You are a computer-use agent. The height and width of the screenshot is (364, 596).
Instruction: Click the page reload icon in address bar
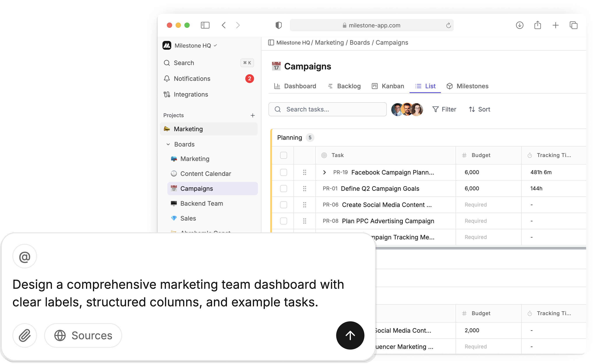click(x=448, y=25)
